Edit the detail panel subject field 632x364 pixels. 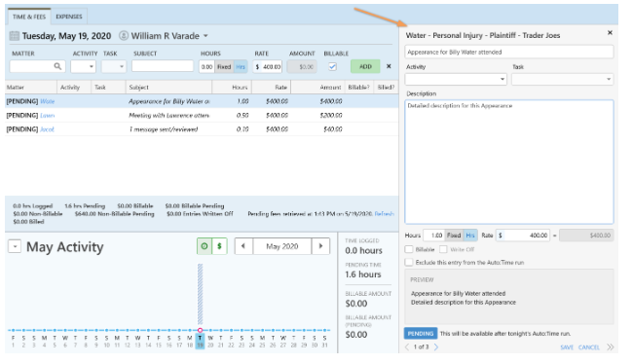[x=509, y=52]
